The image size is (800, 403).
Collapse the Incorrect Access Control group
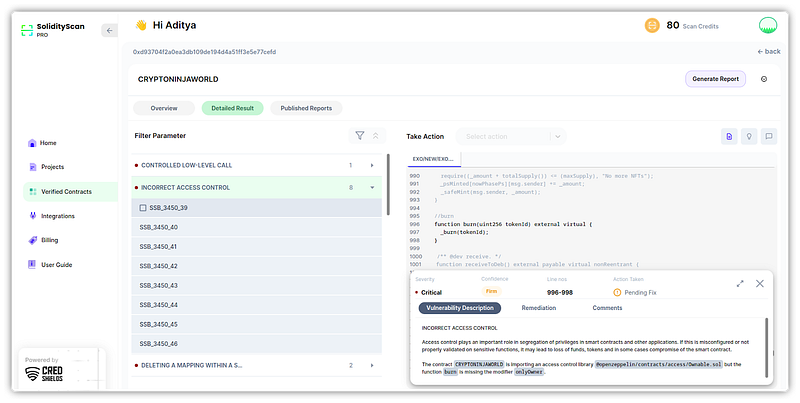click(372, 187)
